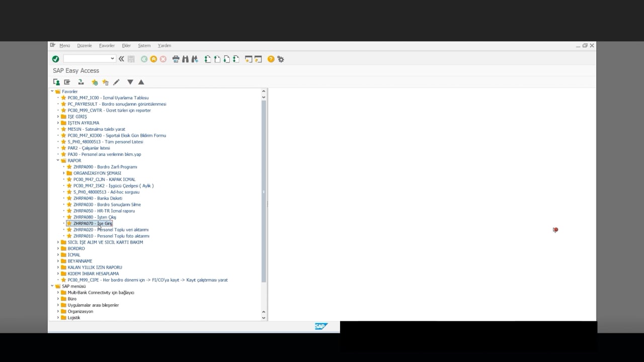Expand the Lojistik folder
The image size is (644, 362).
(x=58, y=318)
